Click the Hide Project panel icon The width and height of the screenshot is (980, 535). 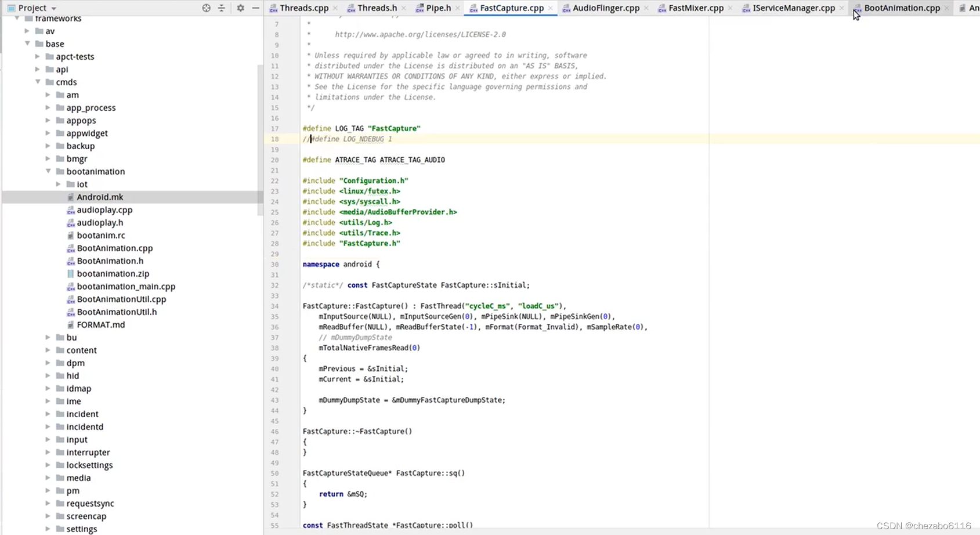pos(255,8)
